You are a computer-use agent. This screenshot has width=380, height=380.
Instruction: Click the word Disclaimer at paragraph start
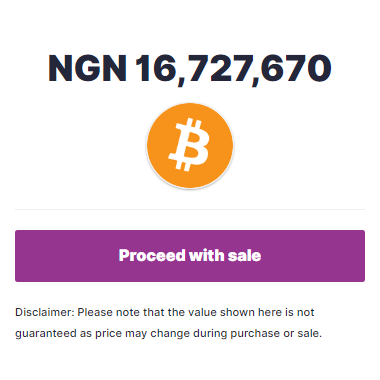click(45, 312)
